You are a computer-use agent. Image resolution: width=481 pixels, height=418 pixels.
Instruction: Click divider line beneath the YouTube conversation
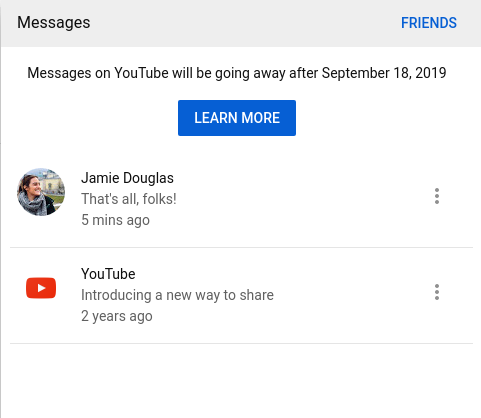[241, 343]
